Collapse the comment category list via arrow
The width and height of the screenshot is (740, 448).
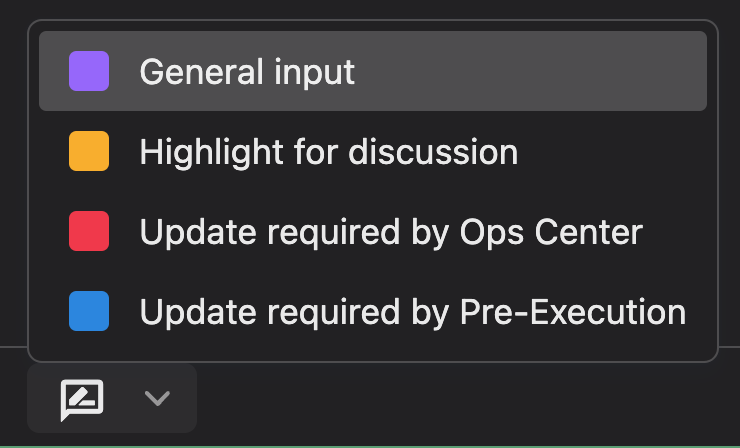point(157,399)
